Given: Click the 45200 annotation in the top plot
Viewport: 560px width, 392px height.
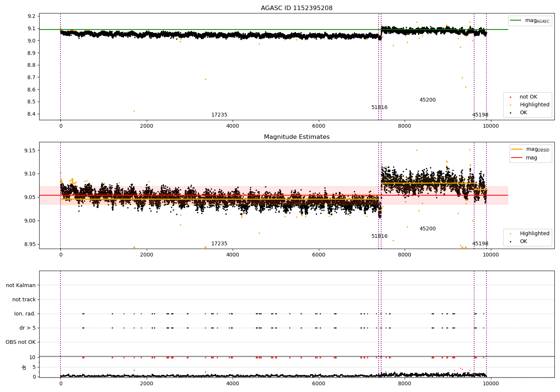Looking at the screenshot, I should point(427,100).
